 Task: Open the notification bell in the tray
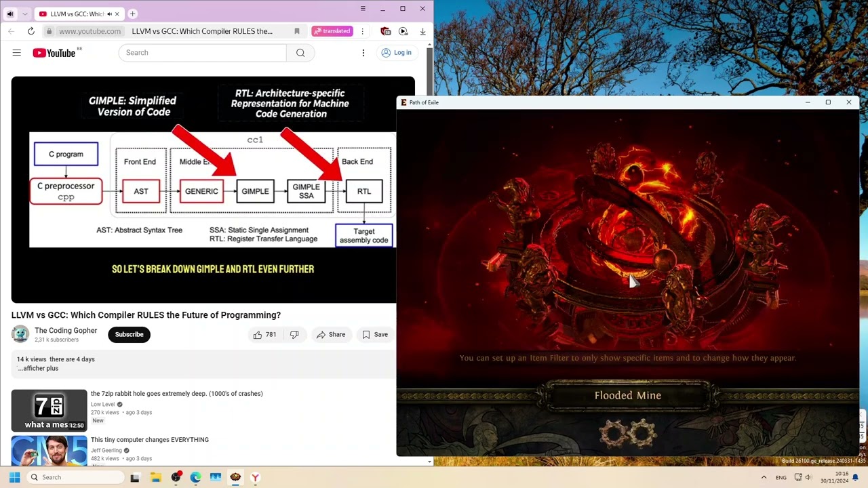click(x=856, y=477)
